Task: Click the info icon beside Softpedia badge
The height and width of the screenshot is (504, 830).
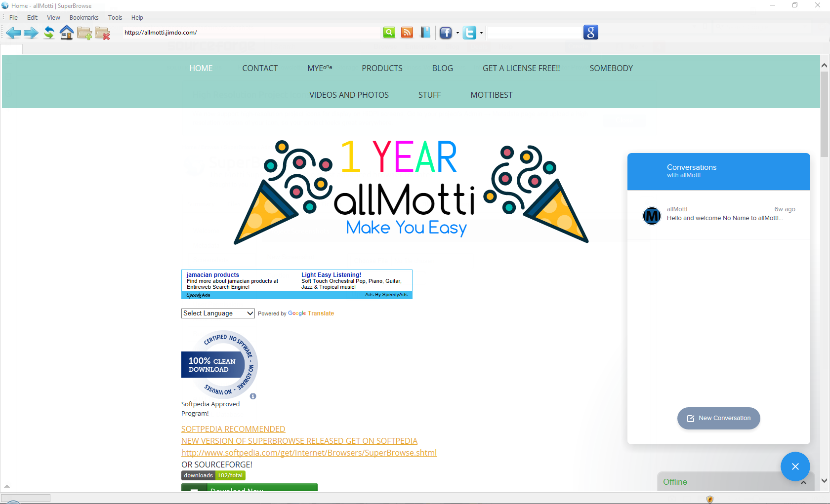Action: [x=253, y=396]
